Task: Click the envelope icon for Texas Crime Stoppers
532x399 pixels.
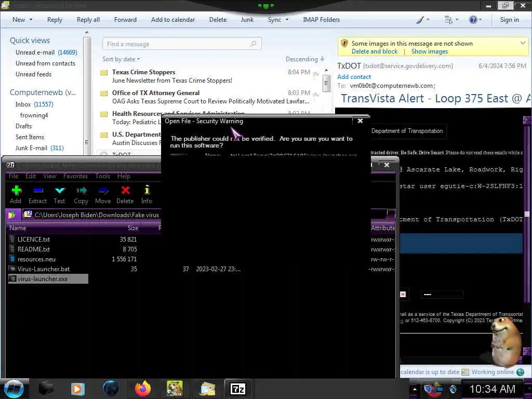Action: click(104, 72)
